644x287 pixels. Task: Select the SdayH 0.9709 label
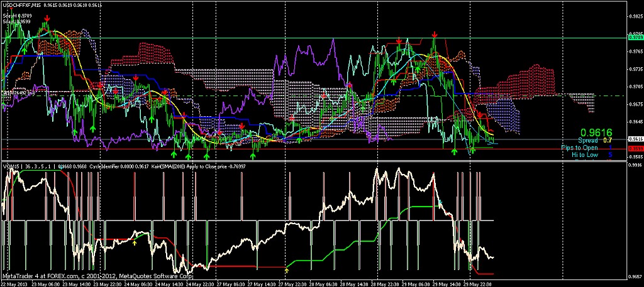(14, 16)
